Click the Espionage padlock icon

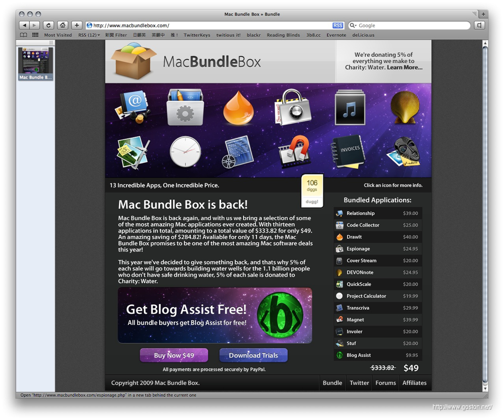pyautogui.click(x=292, y=107)
